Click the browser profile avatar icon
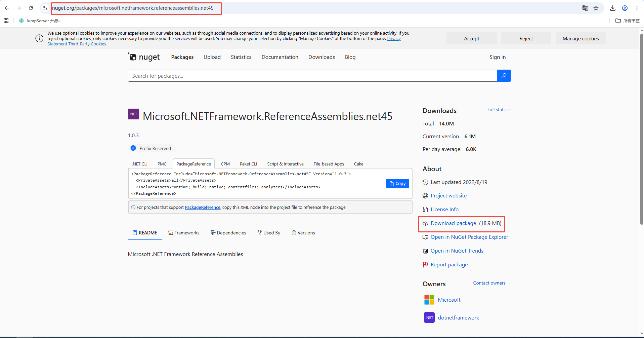644x338 pixels. [x=625, y=8]
